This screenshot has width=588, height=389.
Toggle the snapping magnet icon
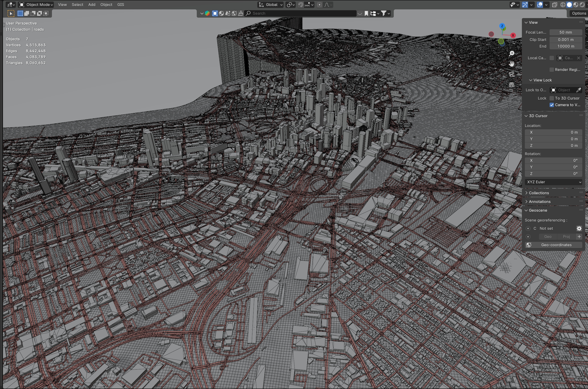pyautogui.click(x=301, y=5)
